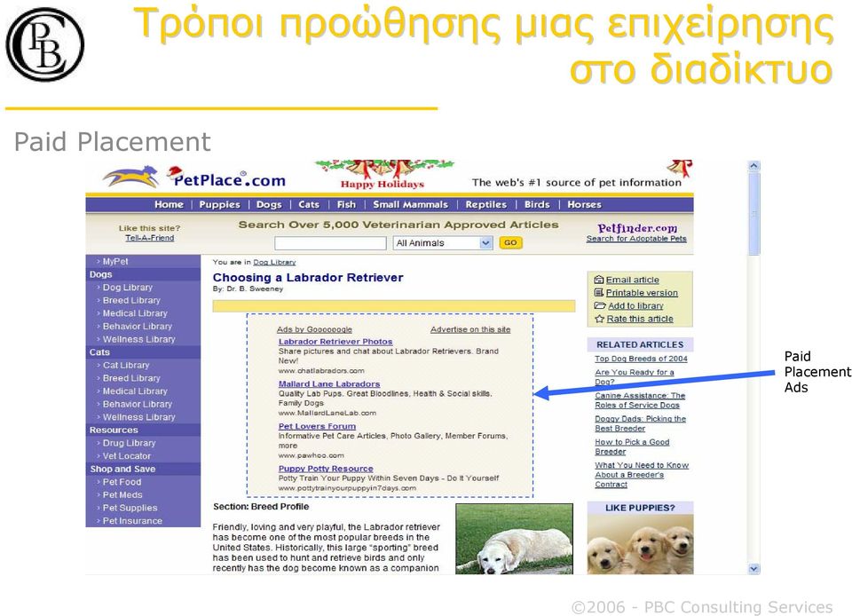The height and width of the screenshot is (616, 852).
Task: Open the Labrador Retriever Photos ad
Action: click(x=335, y=342)
